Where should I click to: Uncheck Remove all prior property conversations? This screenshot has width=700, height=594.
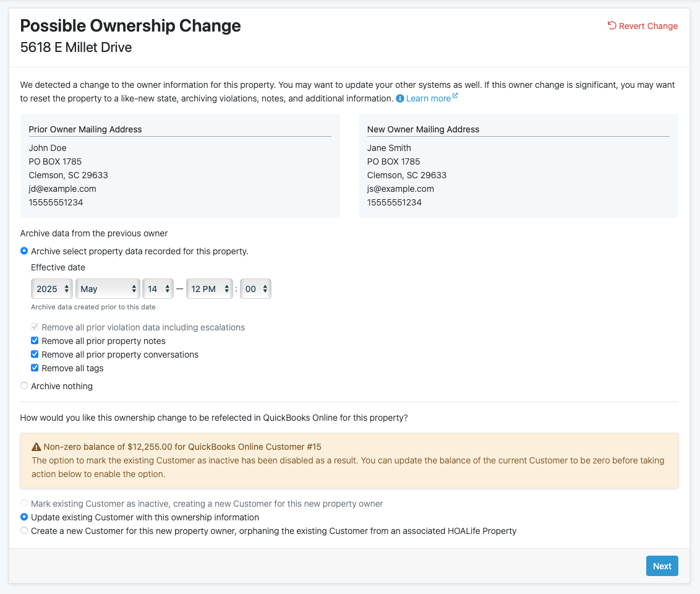(x=35, y=354)
